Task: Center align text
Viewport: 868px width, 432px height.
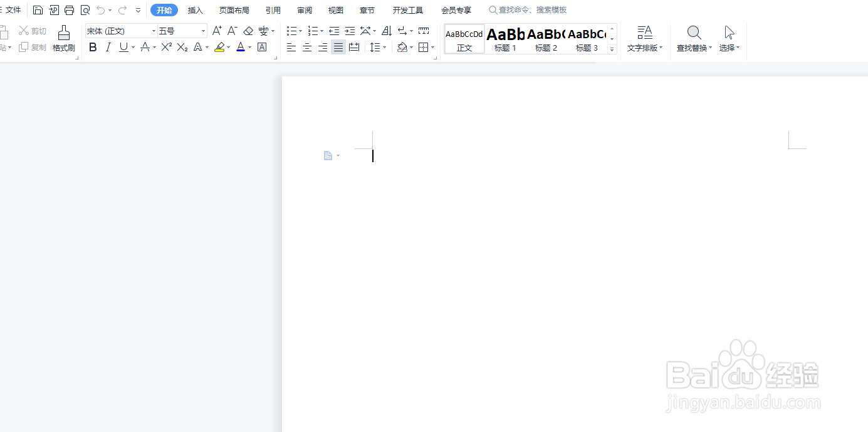Action: [307, 48]
